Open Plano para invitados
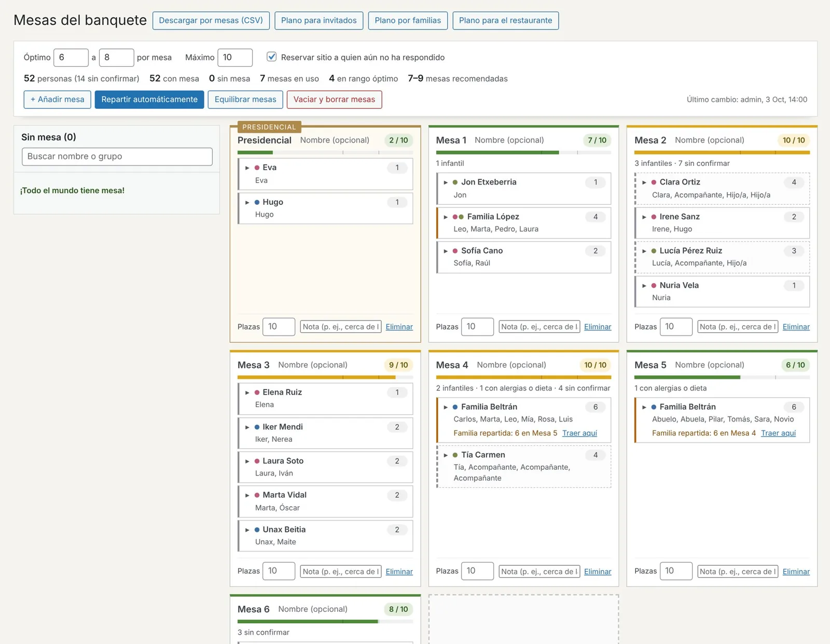Viewport: 830px width, 644px height. [x=319, y=20]
